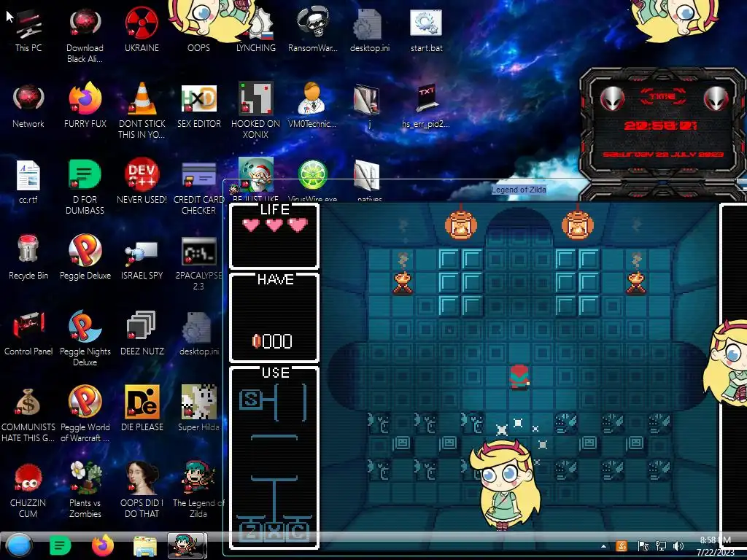Select the folder named j
This screenshot has height=560, width=747.
tap(367, 107)
